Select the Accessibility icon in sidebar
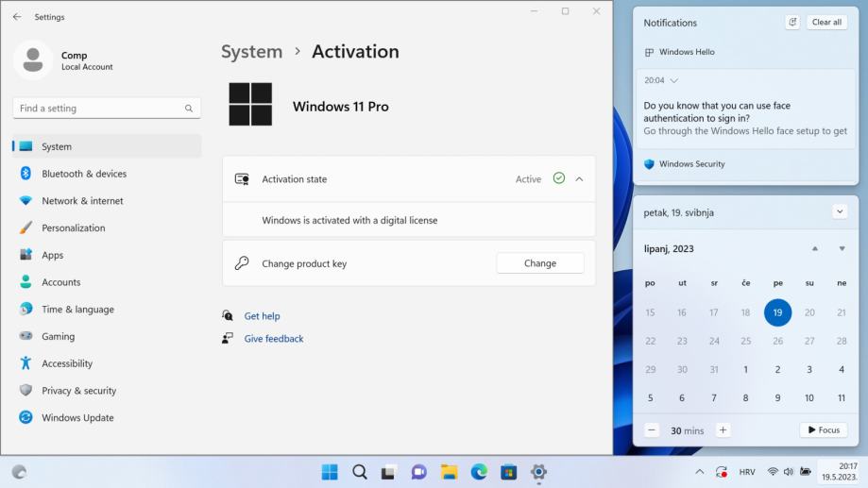 click(26, 363)
